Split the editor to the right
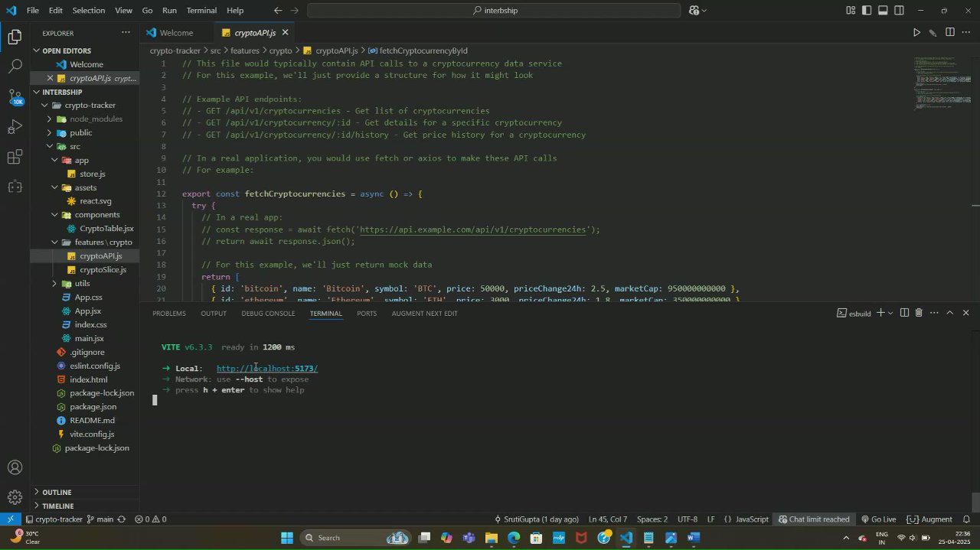Screen dimensions: 980x550 point(949,33)
